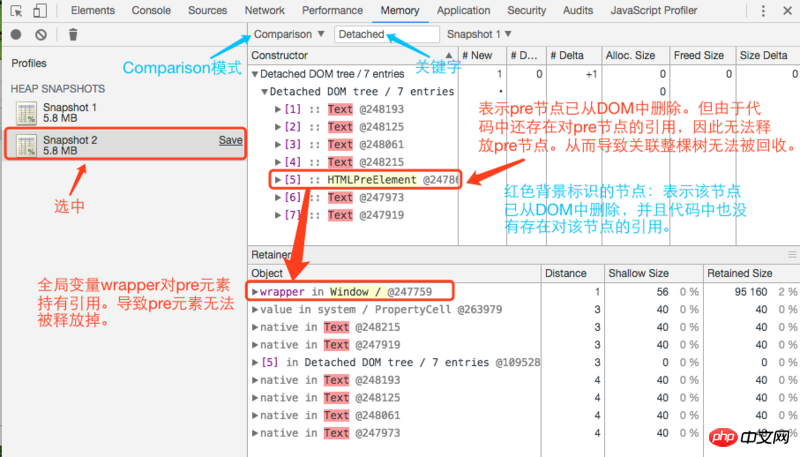800x457 pixels.
Task: Sort retainers by Shallow Size column
Action: click(654, 273)
